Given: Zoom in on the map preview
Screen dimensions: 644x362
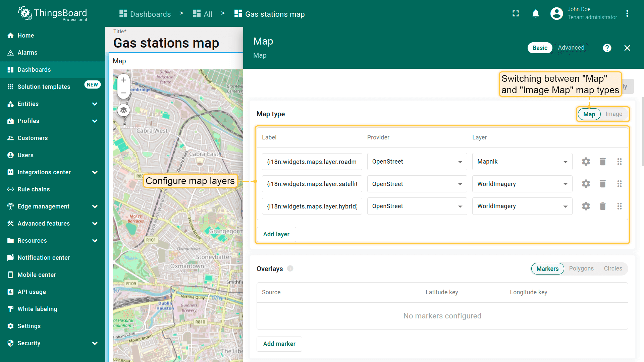Looking at the screenshot, I should [123, 80].
